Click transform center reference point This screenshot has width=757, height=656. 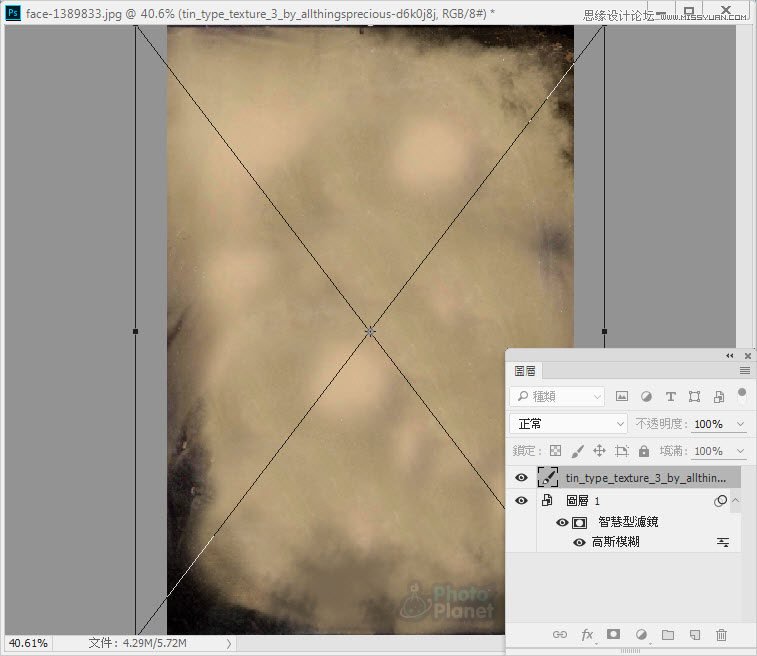[x=370, y=331]
